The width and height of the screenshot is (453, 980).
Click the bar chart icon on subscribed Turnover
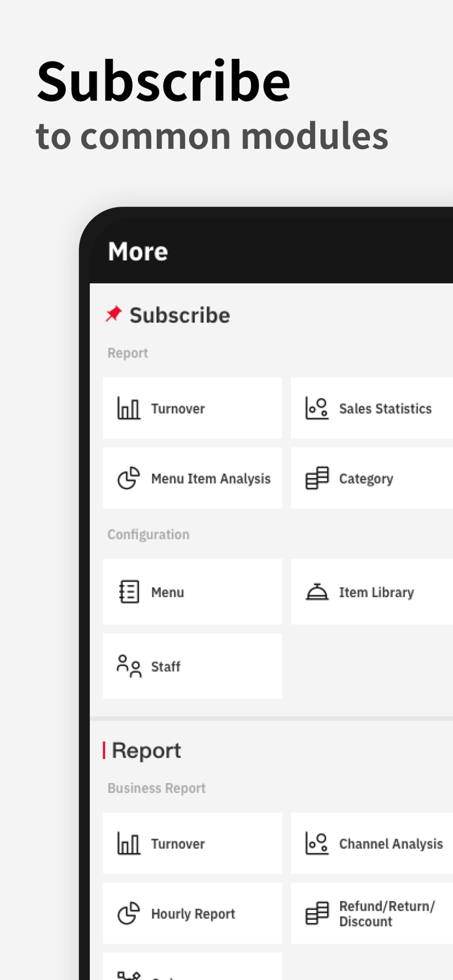129,408
